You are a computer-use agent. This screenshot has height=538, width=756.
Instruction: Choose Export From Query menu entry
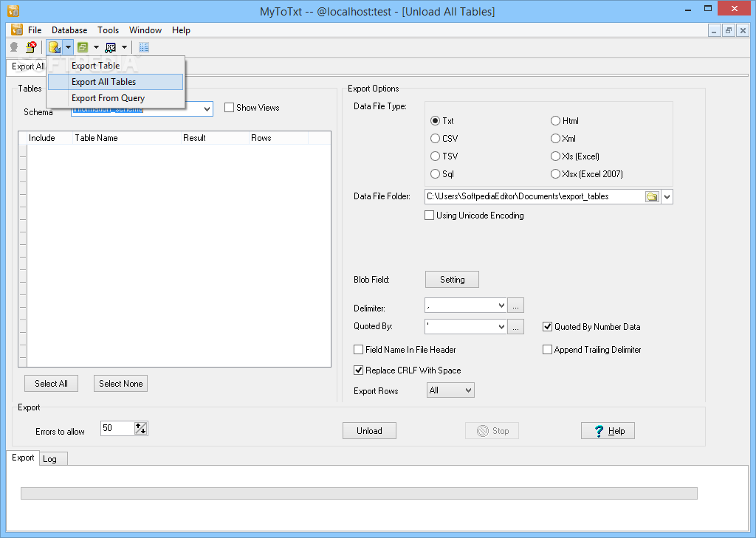[x=116, y=98]
